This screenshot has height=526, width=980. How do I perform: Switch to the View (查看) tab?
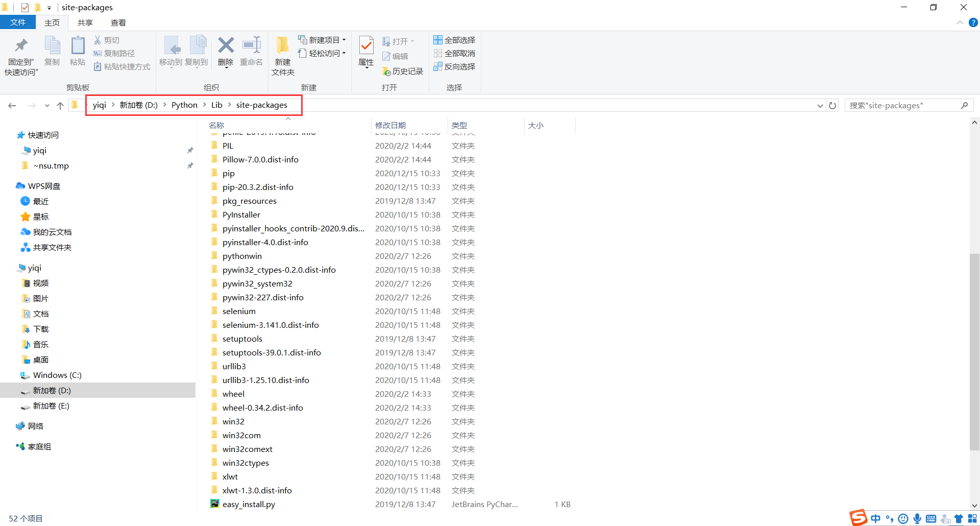tap(118, 22)
